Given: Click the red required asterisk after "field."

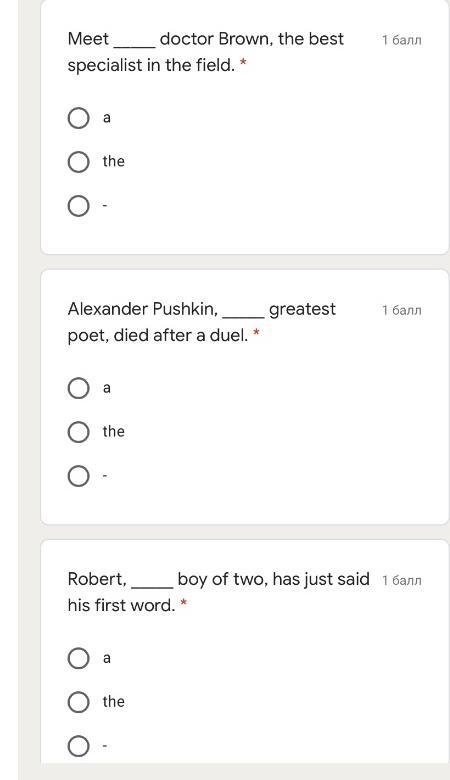Looking at the screenshot, I should pyautogui.click(x=243, y=63).
